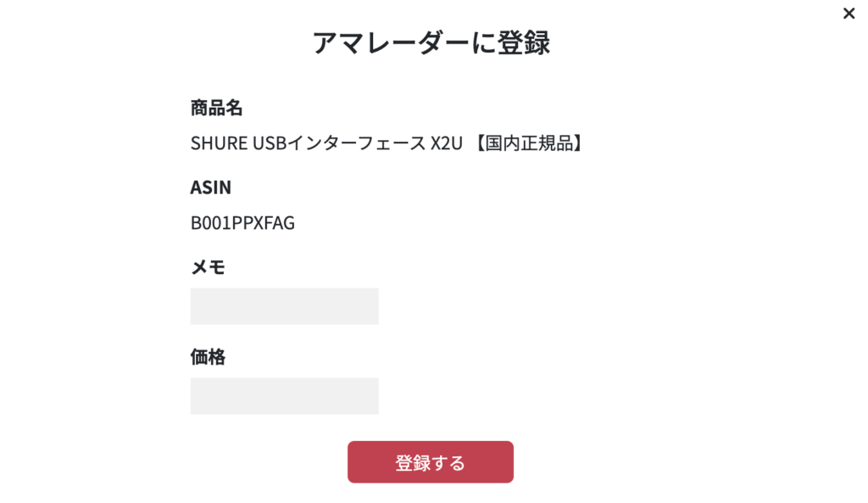Click the アマレーダーに登録 dialog title
Image resolution: width=868 pixels, height=503 pixels.
[431, 42]
